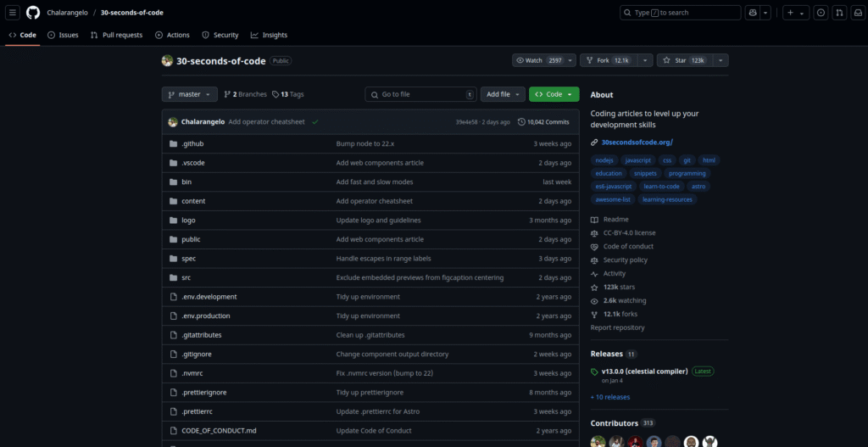The height and width of the screenshot is (447, 868).
Task: Click the license scale icon
Action: click(594, 233)
